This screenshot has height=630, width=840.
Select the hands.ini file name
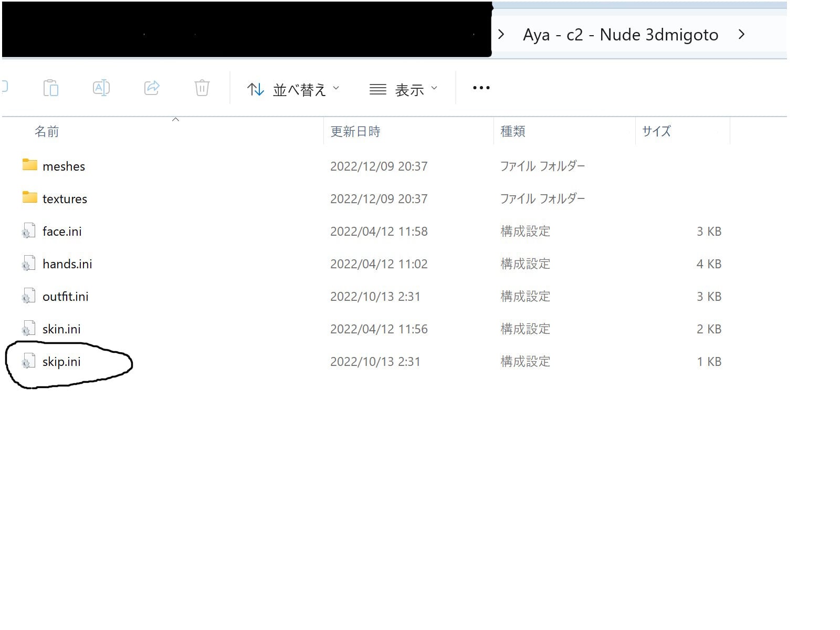[x=67, y=264]
